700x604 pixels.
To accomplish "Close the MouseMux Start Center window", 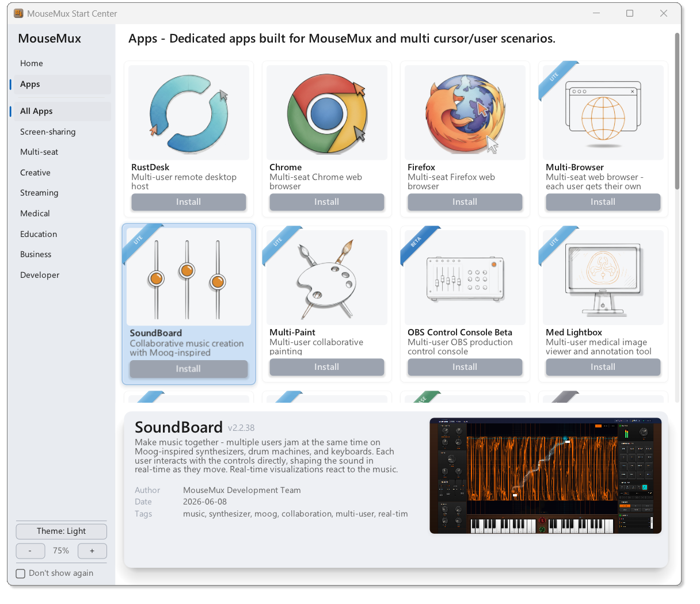I will pos(664,13).
